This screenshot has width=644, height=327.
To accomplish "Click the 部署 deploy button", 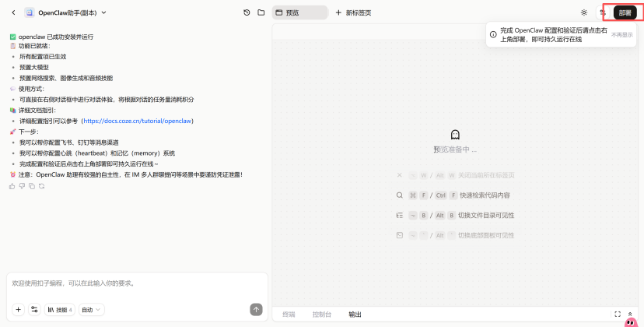I will (625, 12).
